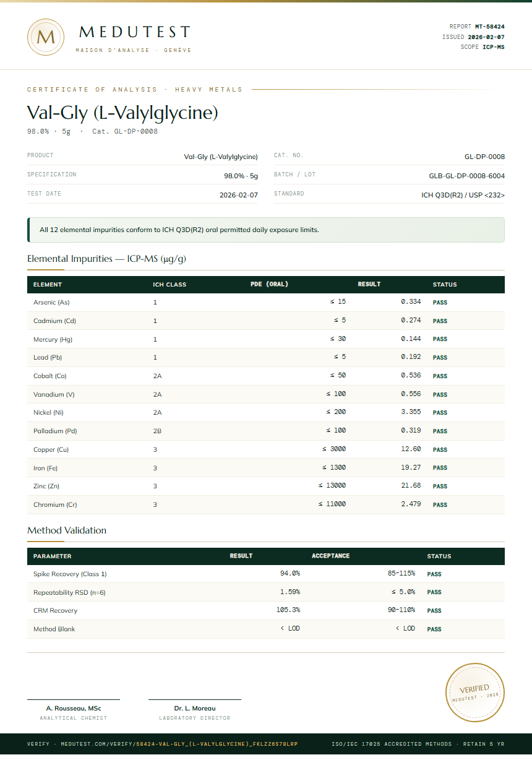The height and width of the screenshot is (773, 532).
Task: Select the CRM Recovery row label
Action: click(x=56, y=611)
